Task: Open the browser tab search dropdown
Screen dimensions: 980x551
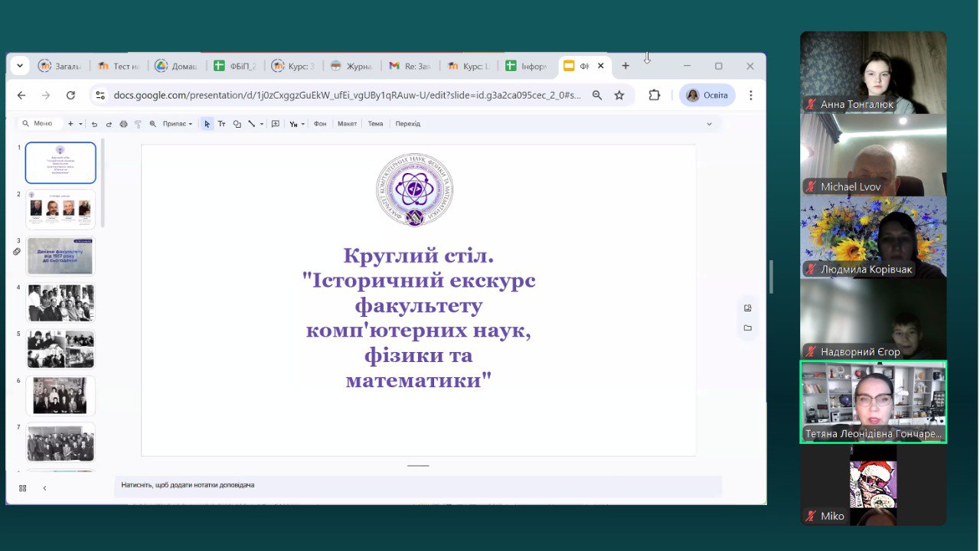Action: point(20,66)
